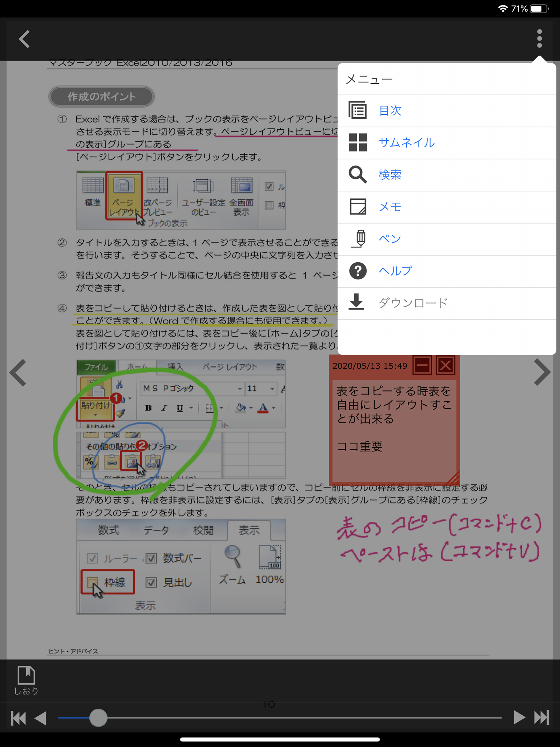Step back one page with triangle button

[x=40, y=718]
